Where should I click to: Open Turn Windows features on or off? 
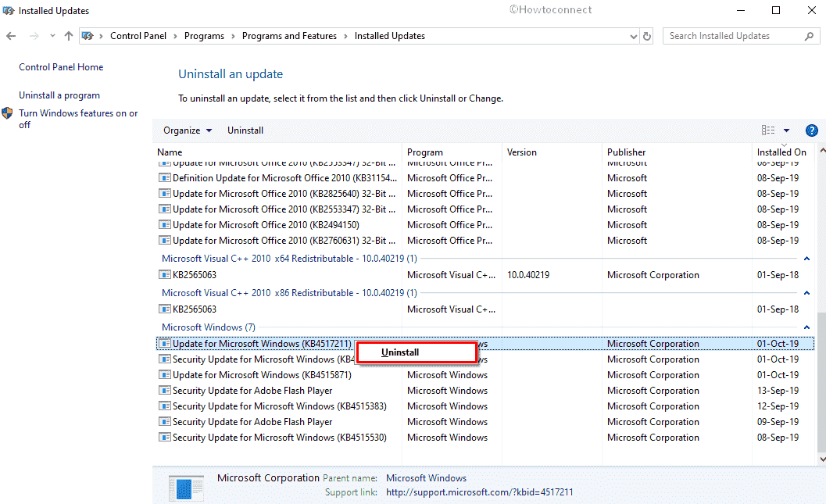78,119
